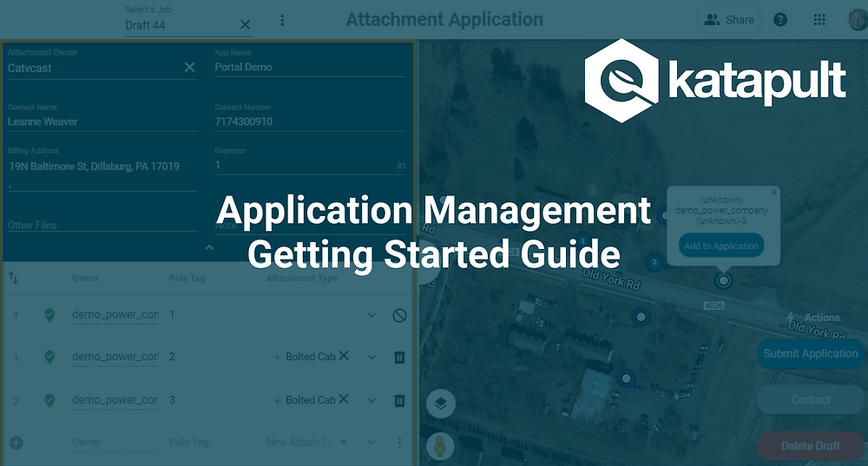Close the map pole info popup

point(774,192)
